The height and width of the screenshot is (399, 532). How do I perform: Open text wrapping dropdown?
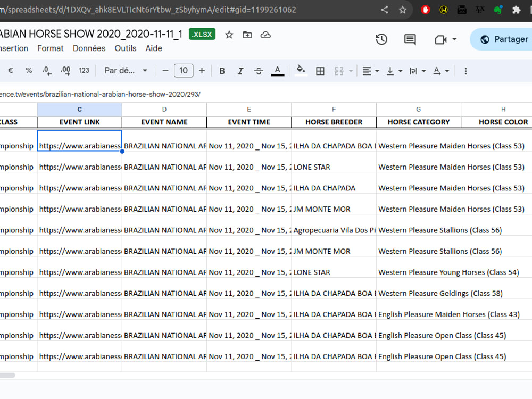pos(417,71)
